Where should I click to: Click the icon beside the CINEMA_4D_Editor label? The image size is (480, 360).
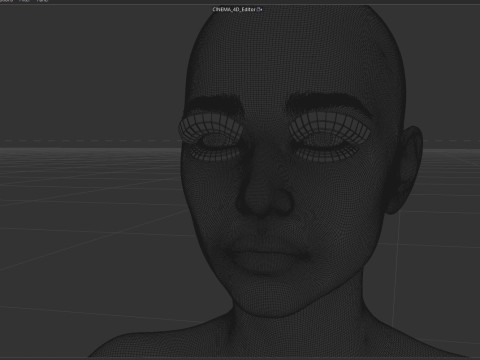click(260, 9)
